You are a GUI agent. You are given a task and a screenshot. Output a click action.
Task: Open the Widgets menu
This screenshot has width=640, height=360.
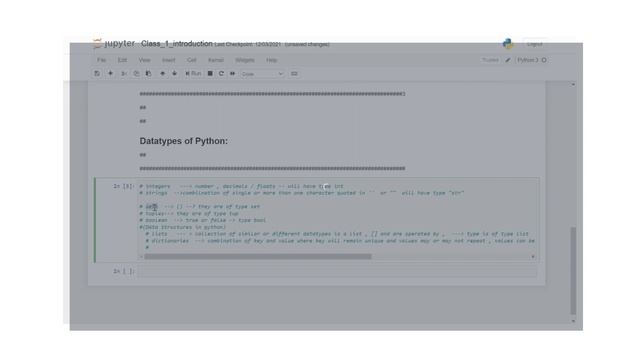244,60
